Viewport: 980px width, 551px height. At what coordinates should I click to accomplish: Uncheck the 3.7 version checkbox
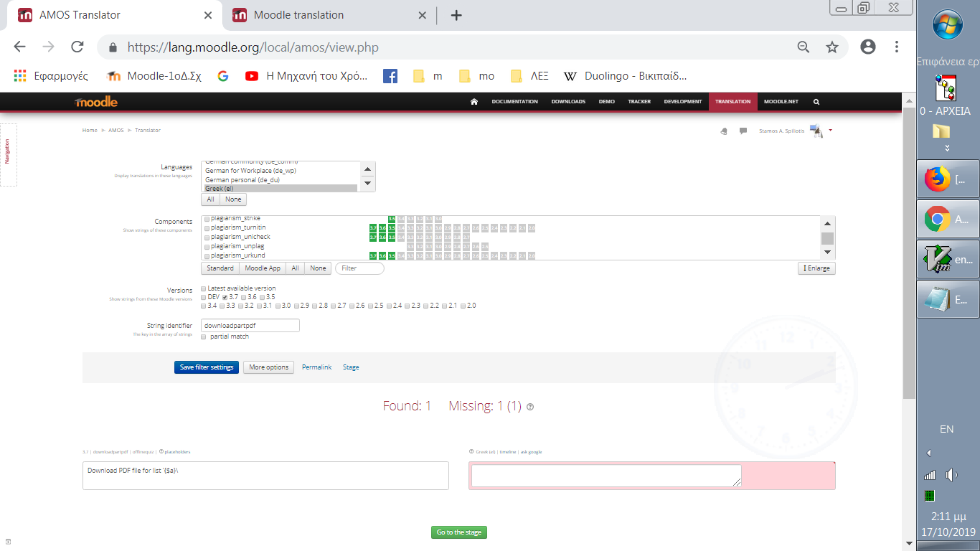[x=225, y=297]
